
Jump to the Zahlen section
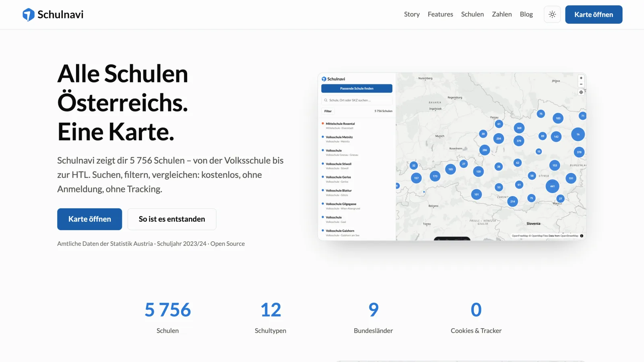[502, 14]
